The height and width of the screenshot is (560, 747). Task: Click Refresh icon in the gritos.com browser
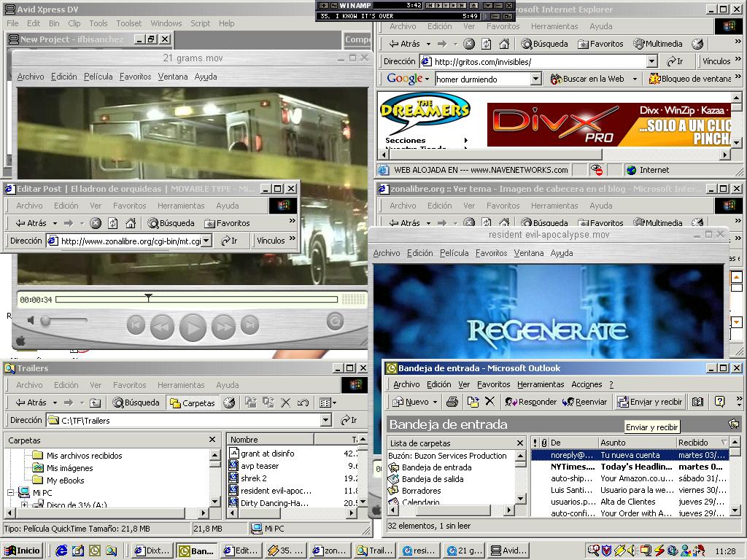pyautogui.click(x=487, y=44)
